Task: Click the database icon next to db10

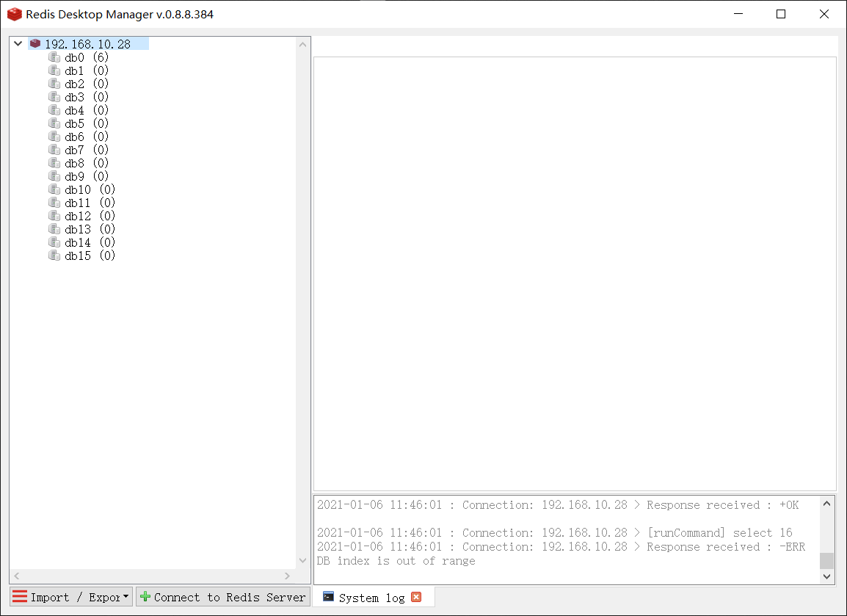Action: click(x=54, y=189)
